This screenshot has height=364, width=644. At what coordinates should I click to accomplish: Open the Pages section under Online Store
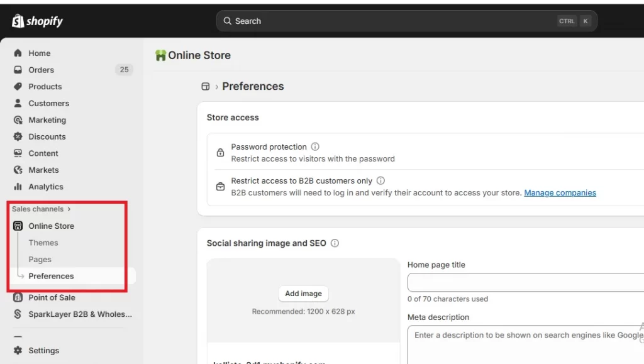(x=40, y=259)
